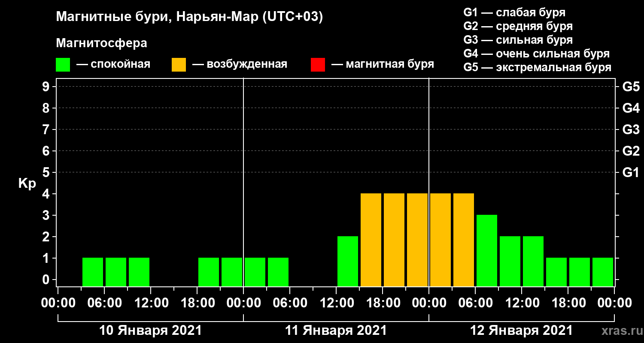
Task: Click the right-axis 'G1' label
Action: [x=631, y=172]
